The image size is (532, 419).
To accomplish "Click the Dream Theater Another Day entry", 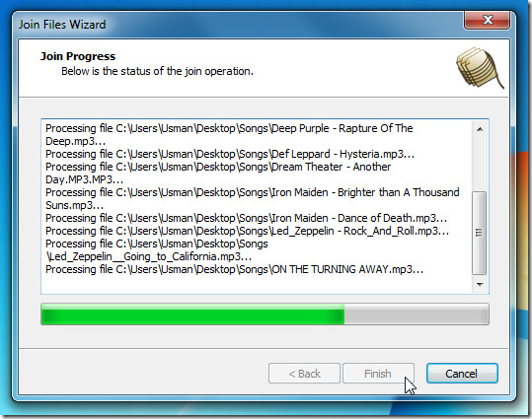I will tap(218, 173).
